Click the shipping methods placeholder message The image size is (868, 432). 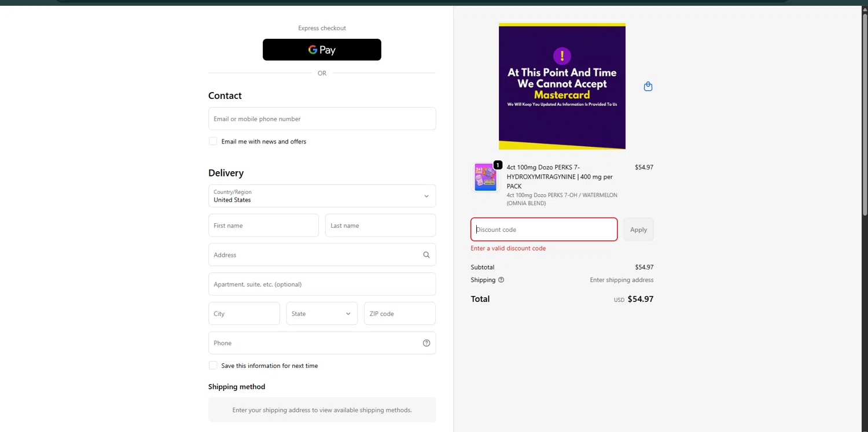click(x=322, y=410)
